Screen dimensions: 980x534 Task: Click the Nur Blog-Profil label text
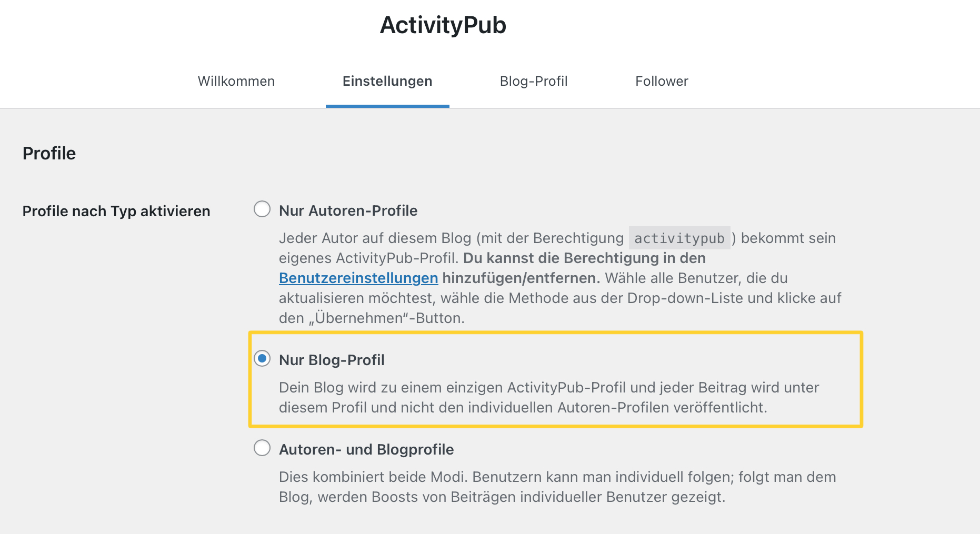pos(332,360)
